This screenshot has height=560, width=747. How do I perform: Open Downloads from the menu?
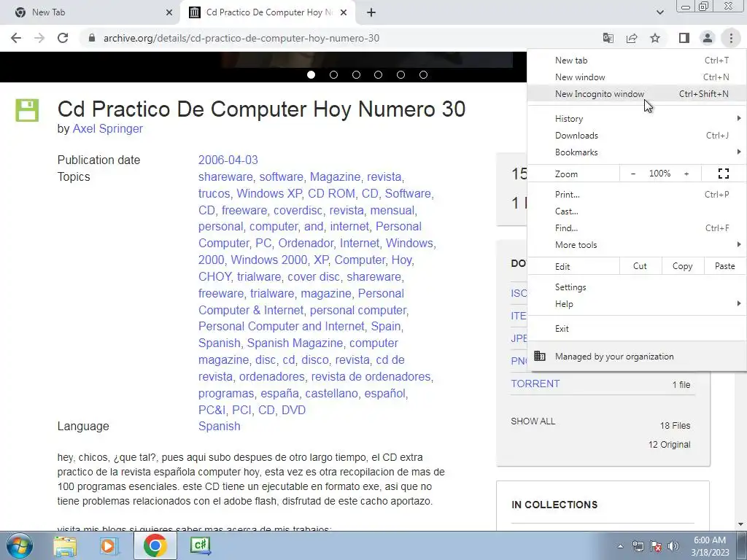[636, 135]
